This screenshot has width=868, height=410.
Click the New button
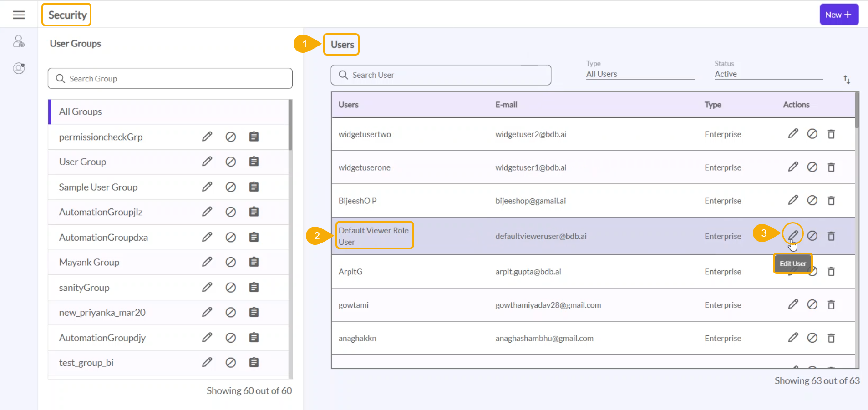[838, 15]
